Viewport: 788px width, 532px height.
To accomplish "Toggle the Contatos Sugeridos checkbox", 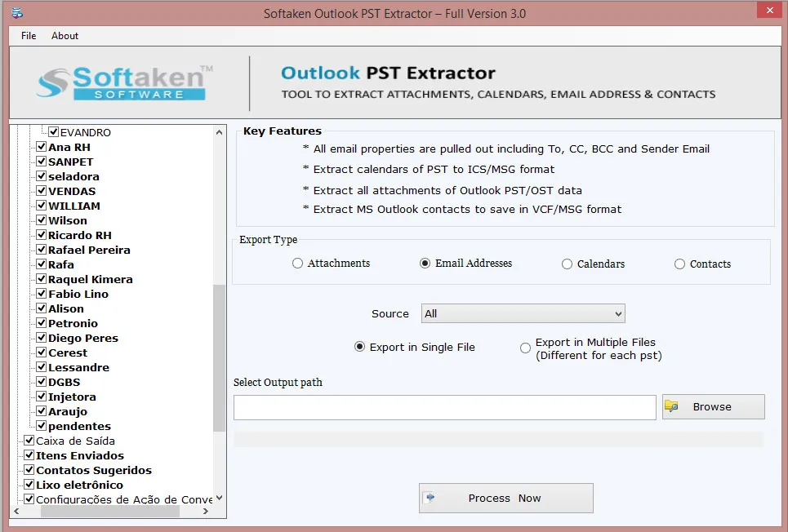I will coord(29,469).
